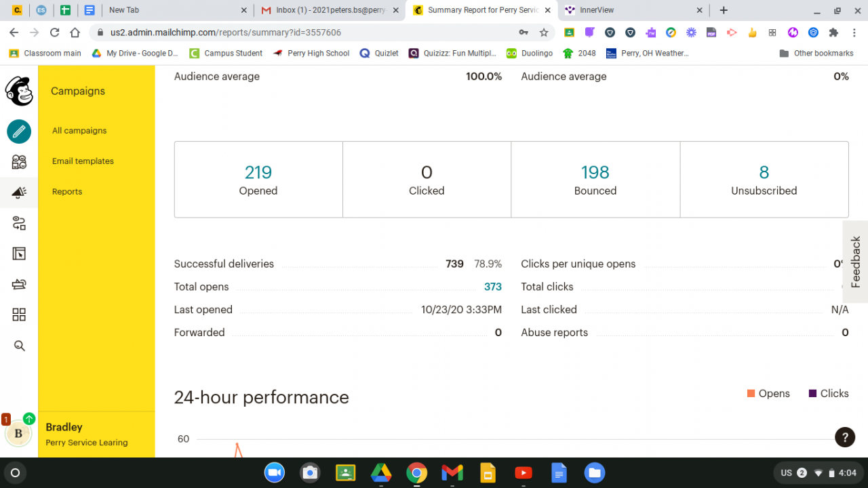View the 8 Unsubscribed recipients
Viewport: 868px width, 488px height.
click(764, 173)
